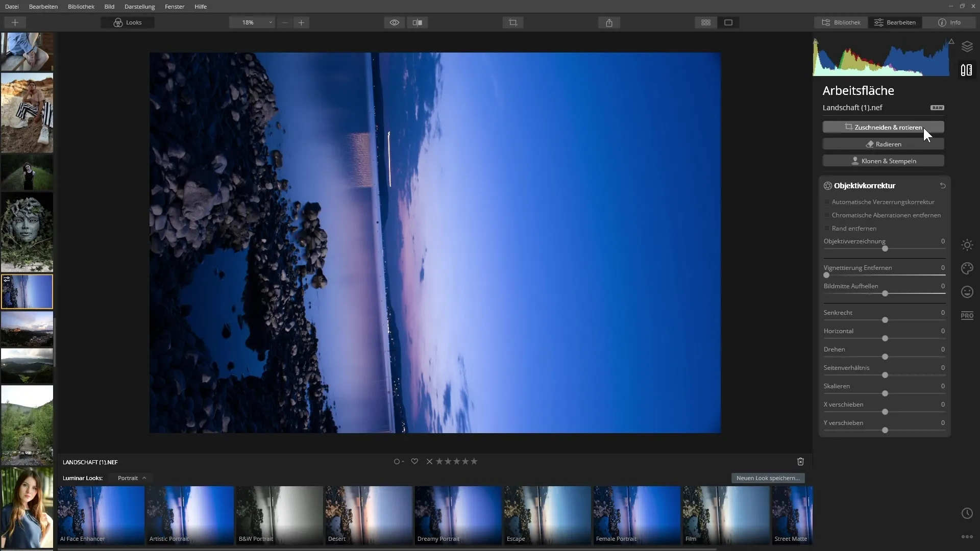Apply the AI Face Enhancer look
The height and width of the screenshot is (551, 980).
(101, 515)
